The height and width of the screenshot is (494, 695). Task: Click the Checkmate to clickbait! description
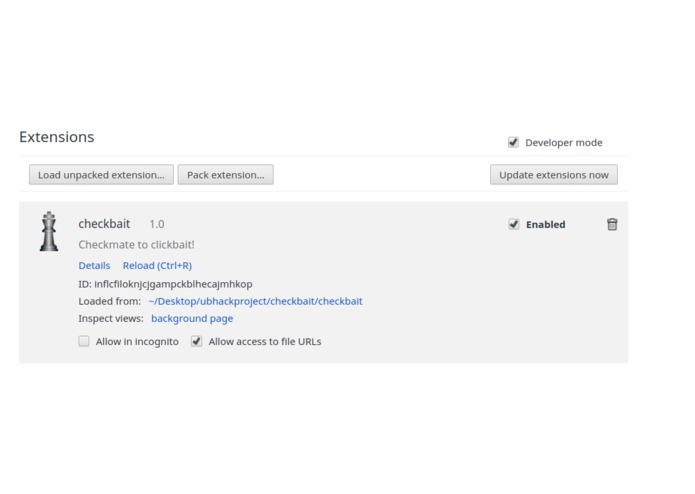pyautogui.click(x=137, y=245)
